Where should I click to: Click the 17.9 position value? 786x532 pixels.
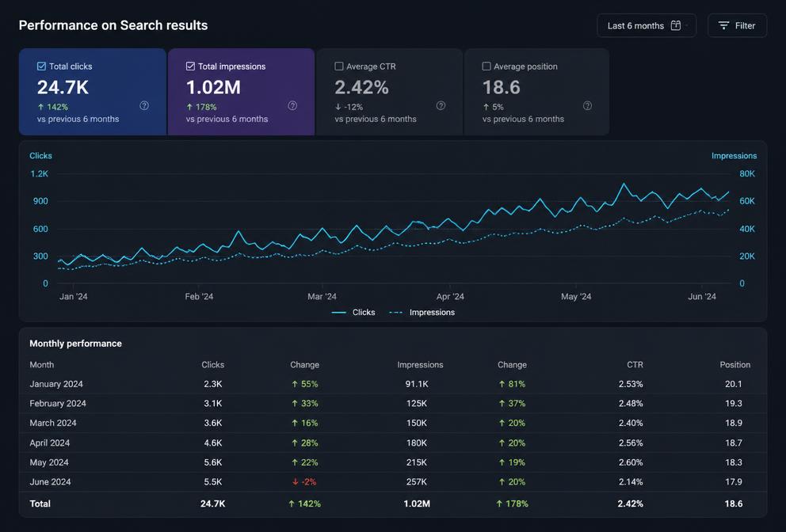pos(734,482)
